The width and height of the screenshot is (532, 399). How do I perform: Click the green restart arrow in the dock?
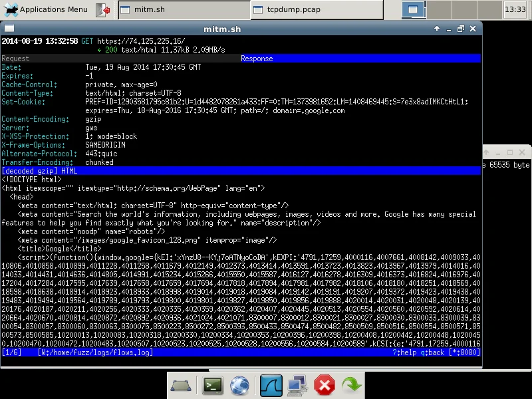pos(352,386)
